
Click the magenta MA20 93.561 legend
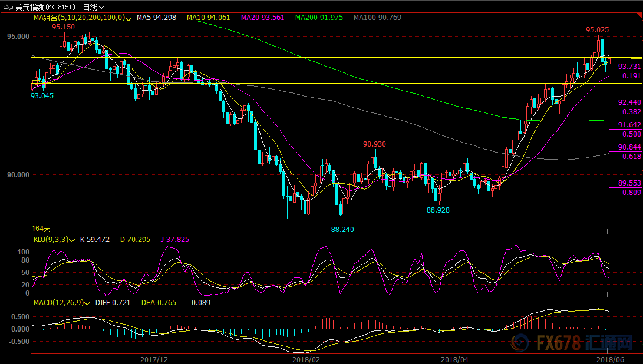pyautogui.click(x=263, y=18)
